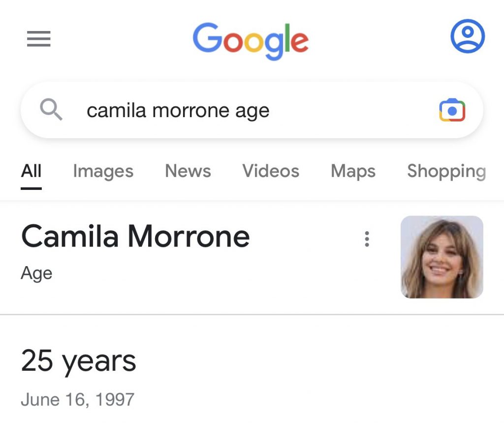This screenshot has height=425, width=504.
Task: Click empty space inside the search bar
Action: click(354, 110)
